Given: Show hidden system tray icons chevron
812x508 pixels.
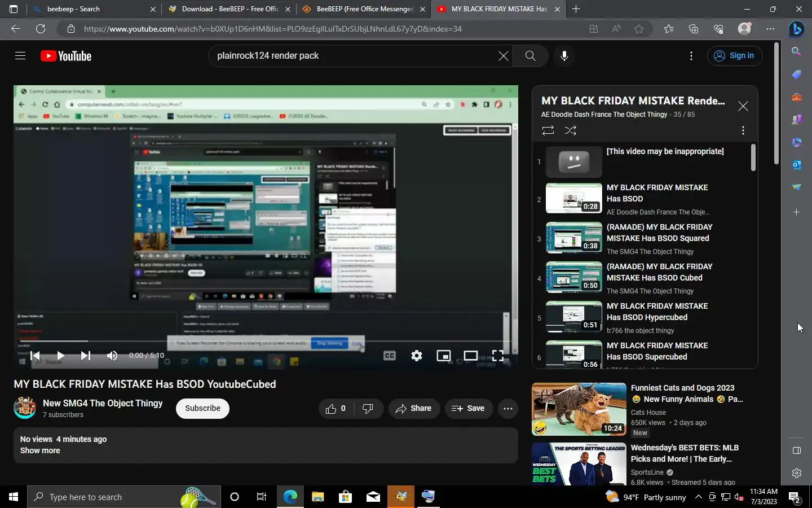Looking at the screenshot, I should (x=698, y=497).
